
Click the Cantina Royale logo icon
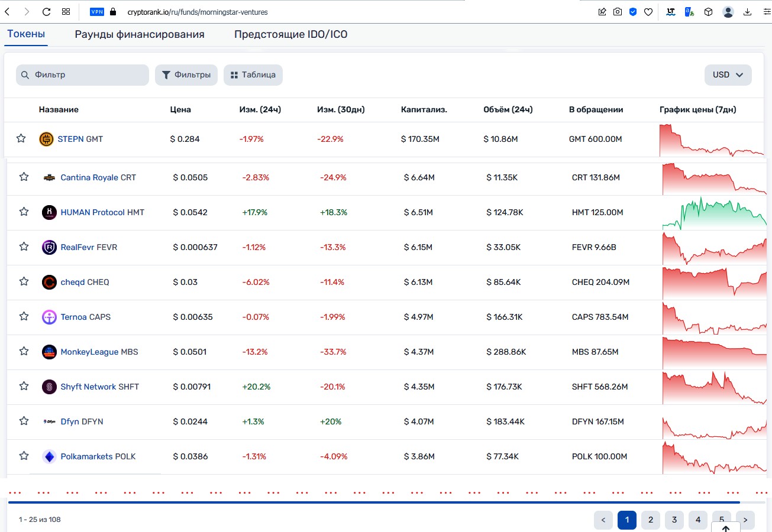pyautogui.click(x=49, y=177)
